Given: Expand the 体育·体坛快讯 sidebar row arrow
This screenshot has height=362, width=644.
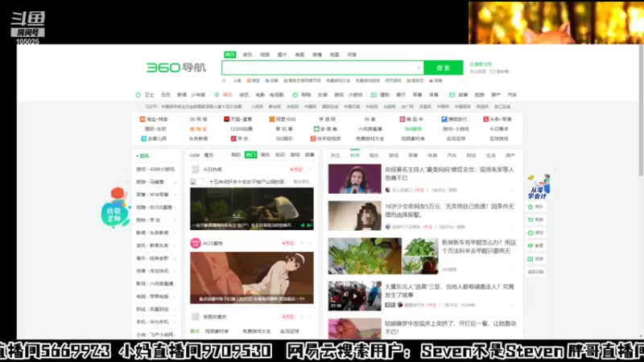Looking at the screenshot, I should click(x=175, y=271).
